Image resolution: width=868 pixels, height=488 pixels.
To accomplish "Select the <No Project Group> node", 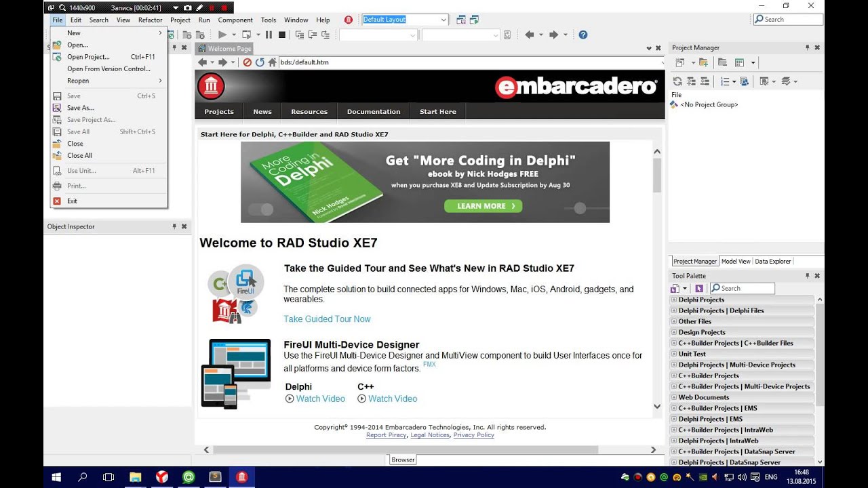I will tap(709, 105).
